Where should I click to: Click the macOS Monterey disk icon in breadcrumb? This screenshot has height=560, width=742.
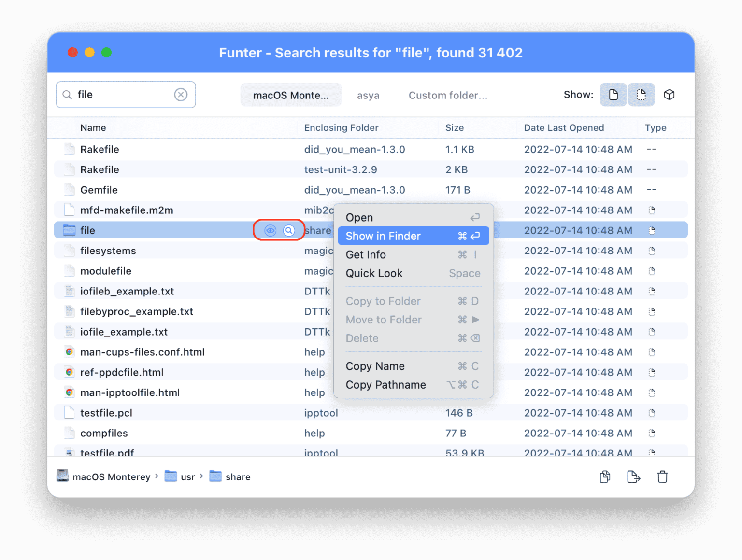62,476
